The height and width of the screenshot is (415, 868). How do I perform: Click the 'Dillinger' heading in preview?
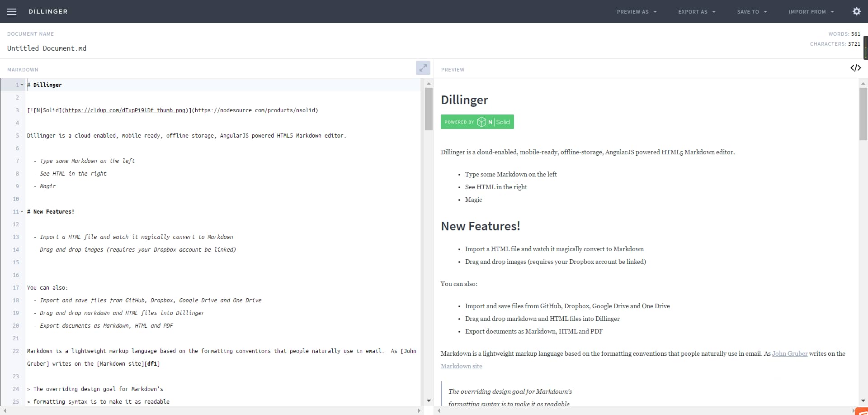point(464,100)
